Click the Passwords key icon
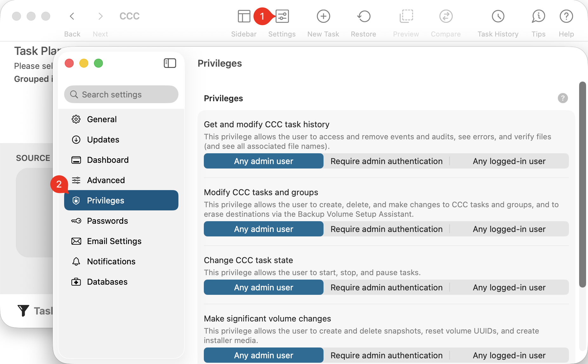 pyautogui.click(x=76, y=221)
